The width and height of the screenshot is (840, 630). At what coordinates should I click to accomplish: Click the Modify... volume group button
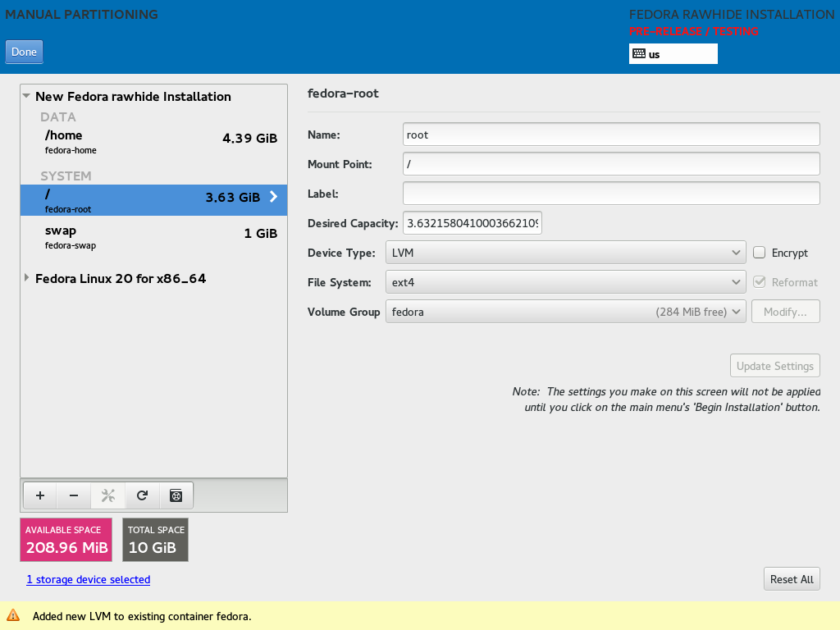tap(785, 311)
